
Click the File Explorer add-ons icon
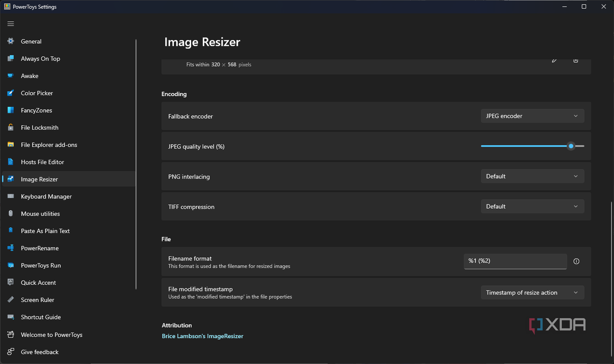click(11, 145)
